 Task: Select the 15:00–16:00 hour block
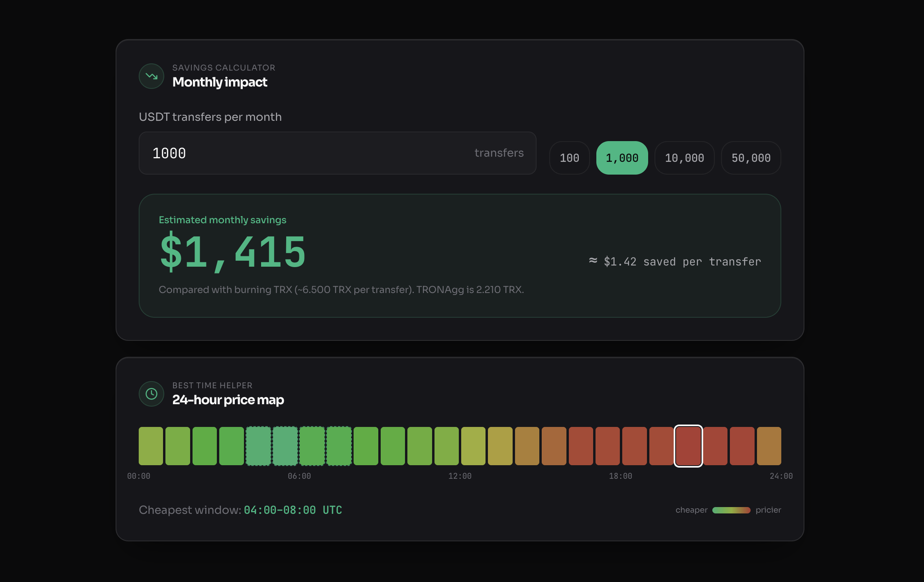pyautogui.click(x=554, y=446)
